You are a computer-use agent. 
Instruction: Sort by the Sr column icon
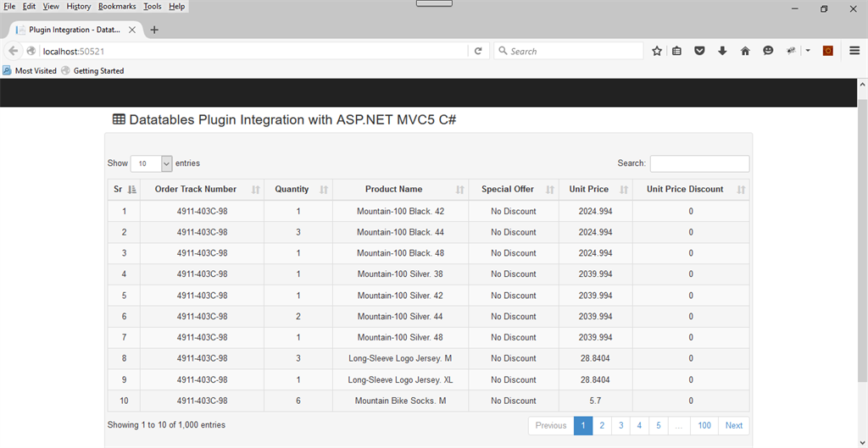pos(131,190)
